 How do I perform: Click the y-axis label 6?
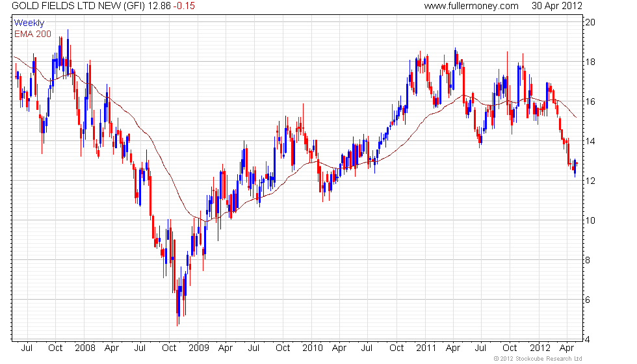pos(588,300)
